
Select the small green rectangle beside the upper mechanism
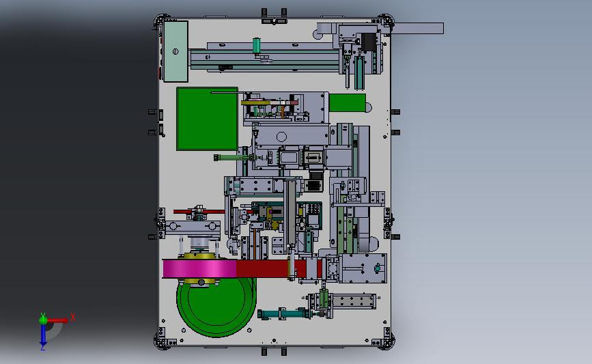[x=347, y=102]
